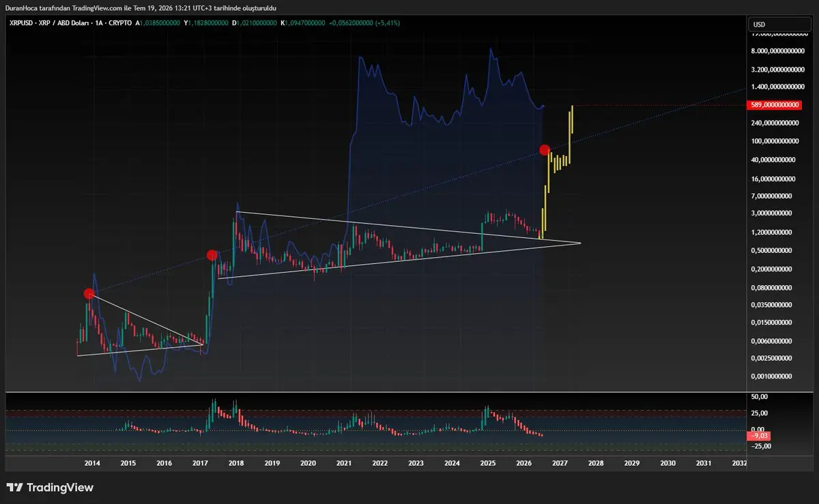Click the 50,00 indicator scale label

click(x=760, y=397)
